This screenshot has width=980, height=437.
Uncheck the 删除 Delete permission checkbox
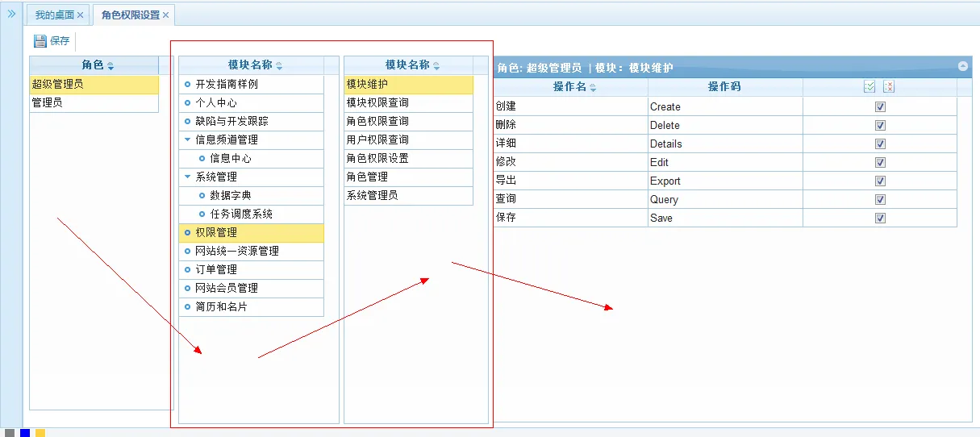click(x=880, y=125)
